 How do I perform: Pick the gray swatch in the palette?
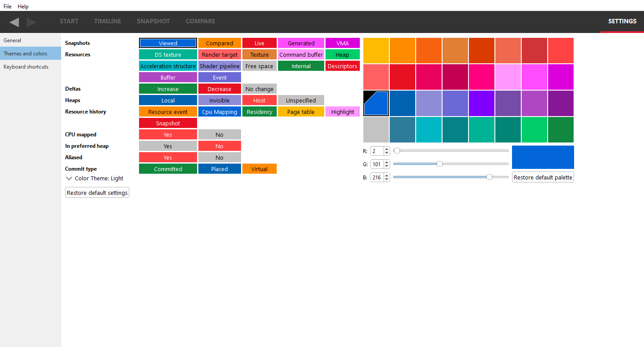[376, 130]
